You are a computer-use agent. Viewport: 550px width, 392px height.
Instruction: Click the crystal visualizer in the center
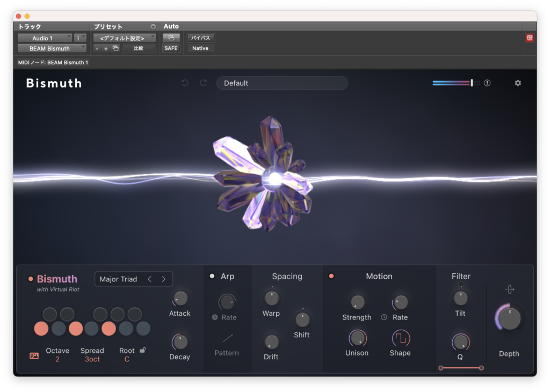263,174
